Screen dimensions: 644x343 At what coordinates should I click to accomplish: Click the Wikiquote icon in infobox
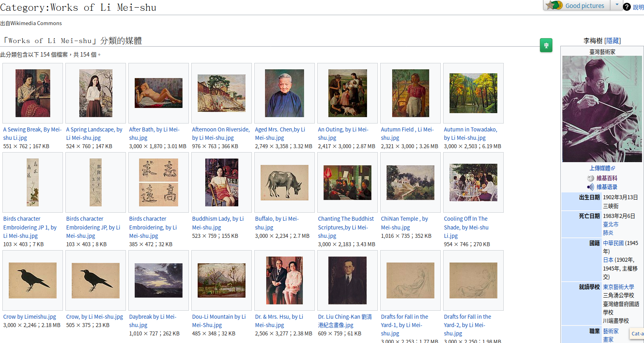(x=591, y=187)
